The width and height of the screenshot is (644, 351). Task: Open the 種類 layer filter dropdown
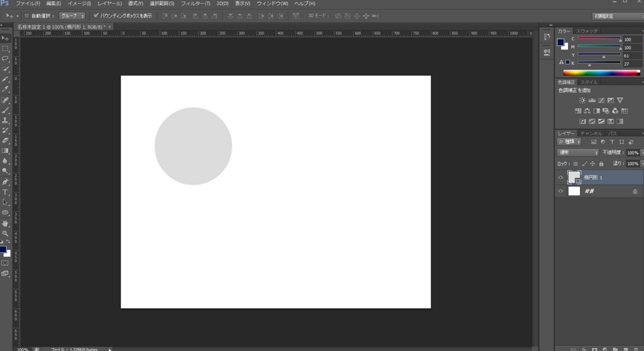569,142
